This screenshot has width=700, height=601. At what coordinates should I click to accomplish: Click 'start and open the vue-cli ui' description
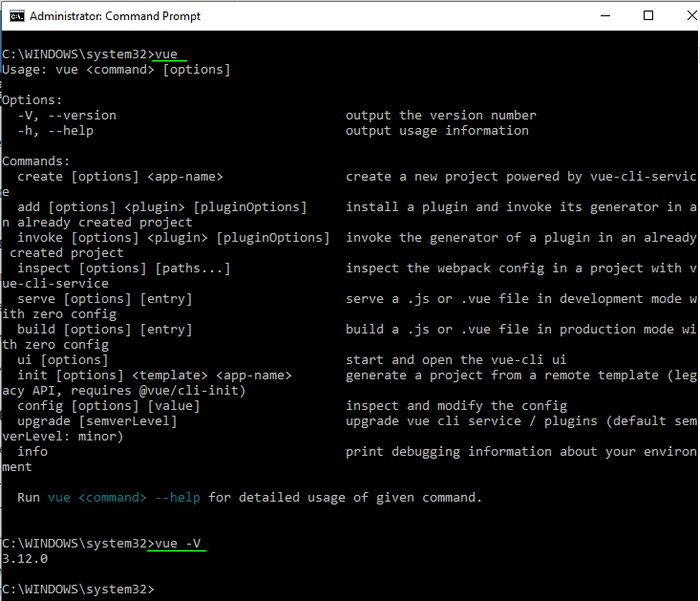click(x=456, y=360)
